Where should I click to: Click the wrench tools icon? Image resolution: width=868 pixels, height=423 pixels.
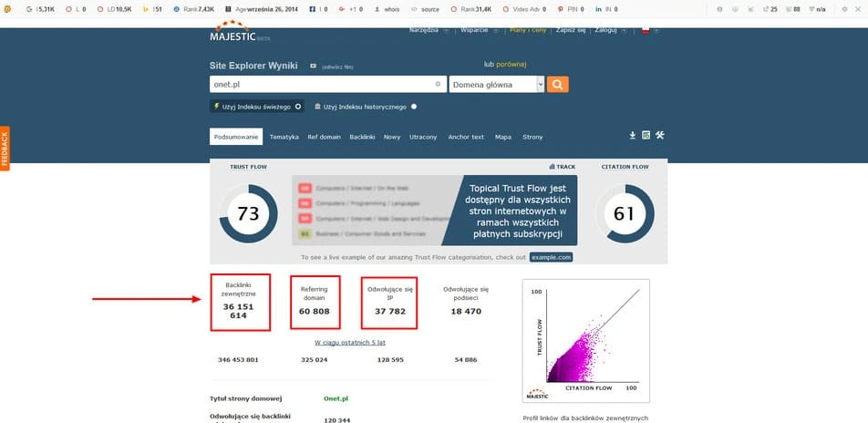click(x=659, y=135)
